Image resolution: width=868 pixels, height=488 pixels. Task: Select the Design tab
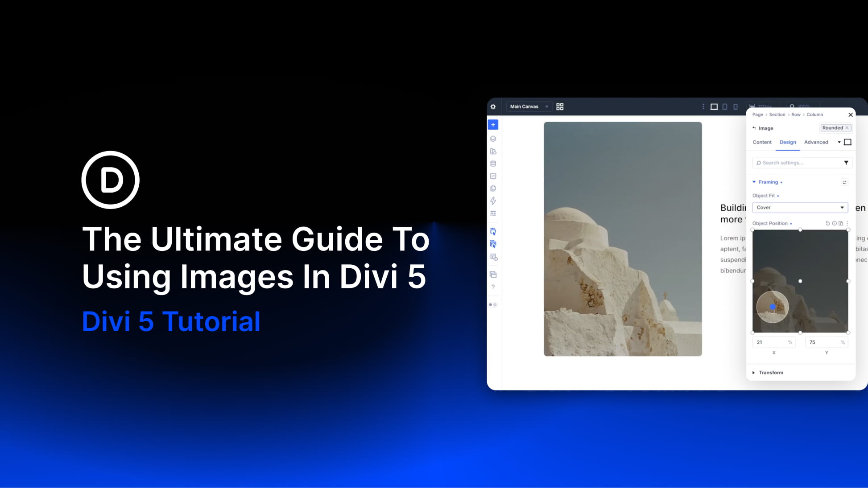[788, 142]
